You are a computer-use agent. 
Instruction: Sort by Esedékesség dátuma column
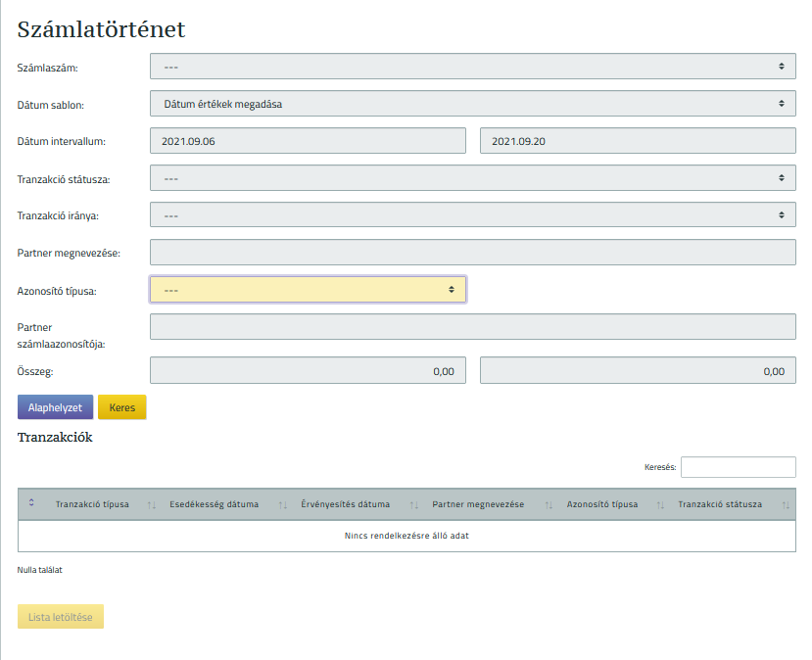214,504
